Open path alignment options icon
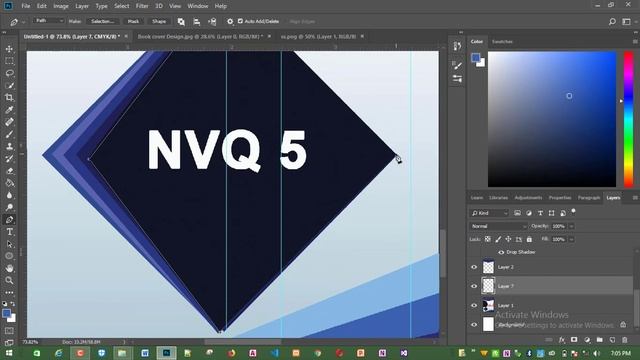 (196, 22)
